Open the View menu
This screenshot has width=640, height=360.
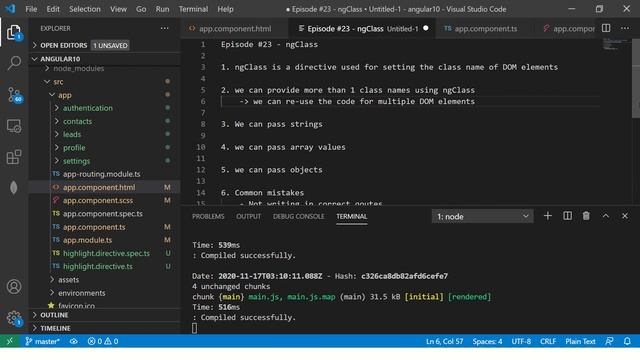tap(118, 9)
